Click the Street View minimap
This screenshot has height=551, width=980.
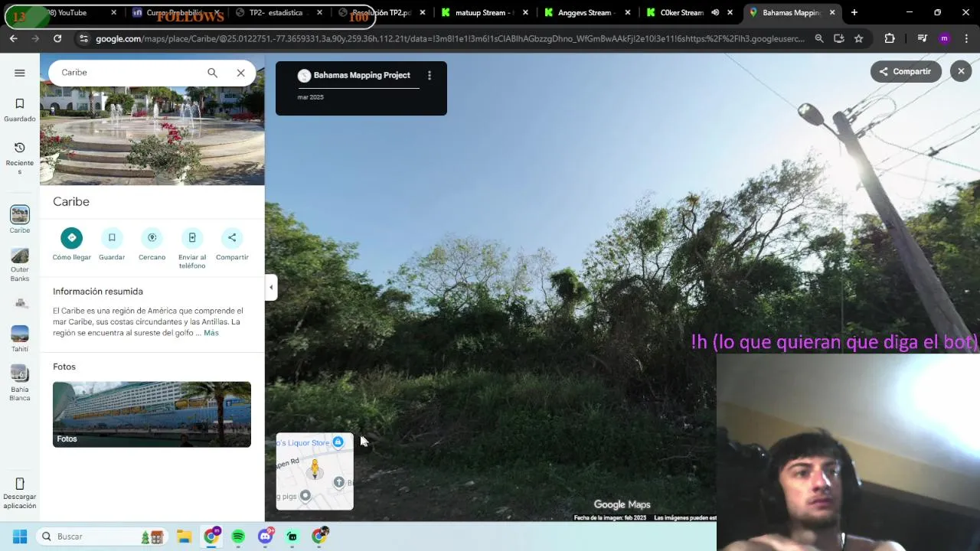(x=315, y=471)
